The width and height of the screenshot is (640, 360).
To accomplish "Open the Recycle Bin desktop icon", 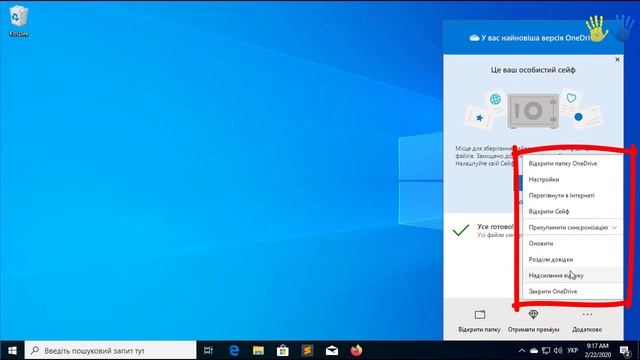I will [18, 21].
